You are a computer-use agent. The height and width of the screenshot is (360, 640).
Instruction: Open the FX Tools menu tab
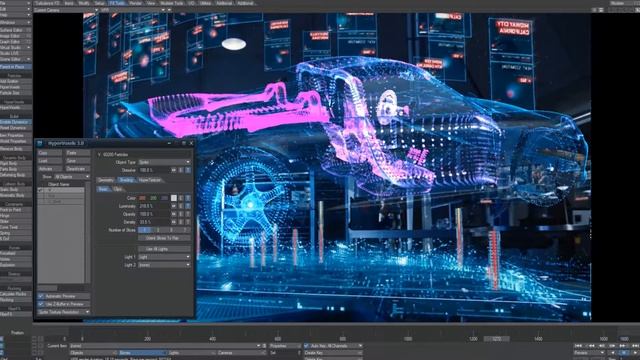coord(117,3)
